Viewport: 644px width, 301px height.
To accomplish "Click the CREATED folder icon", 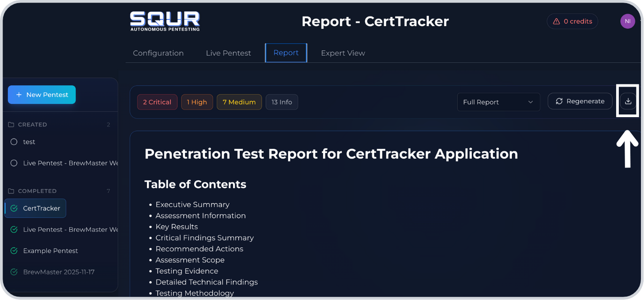I will tap(11, 125).
